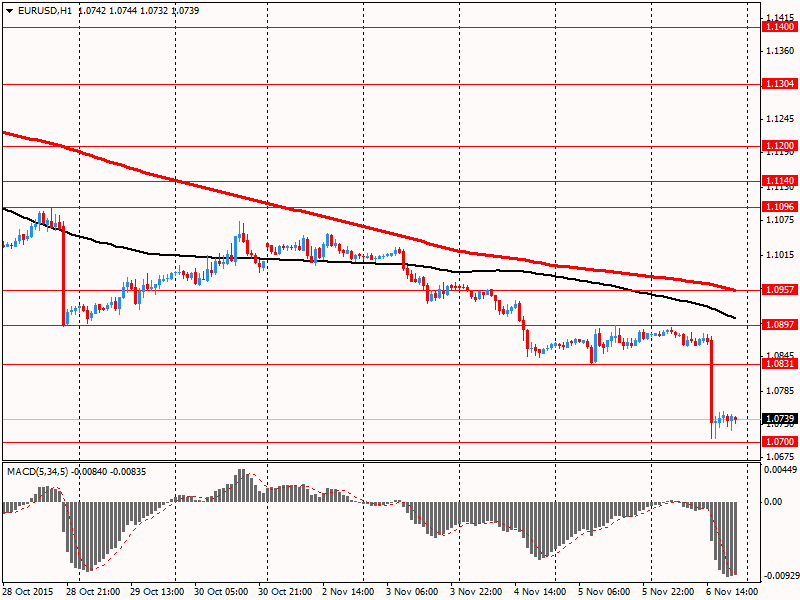Click the 1.0845 price scale value
The image size is (800, 600).
[x=781, y=355]
